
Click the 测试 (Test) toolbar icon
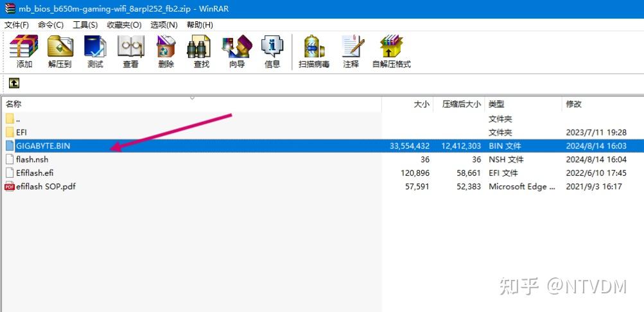pyautogui.click(x=95, y=46)
